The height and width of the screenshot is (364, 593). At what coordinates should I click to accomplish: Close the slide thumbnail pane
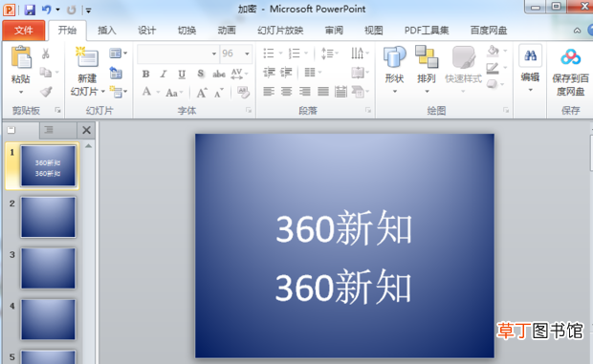(86, 130)
